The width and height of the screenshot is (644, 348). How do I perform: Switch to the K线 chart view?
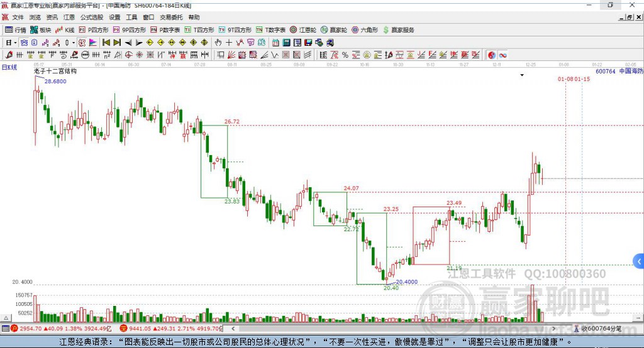click(65, 30)
